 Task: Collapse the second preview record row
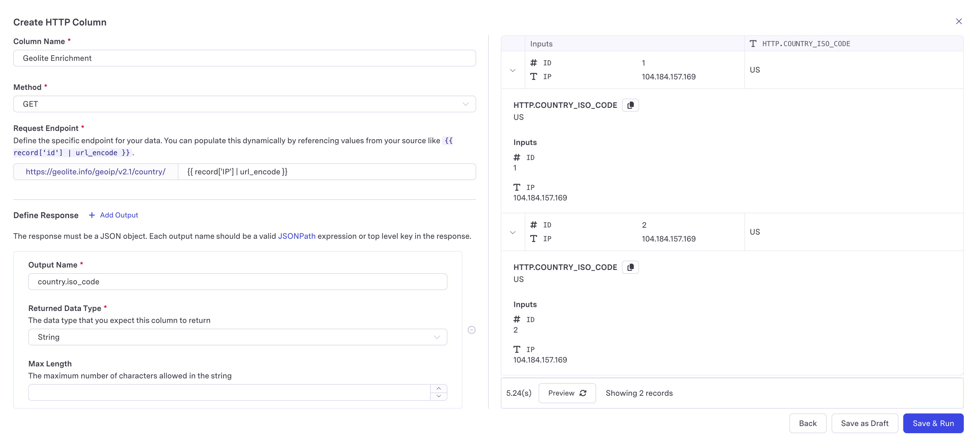pos(512,232)
